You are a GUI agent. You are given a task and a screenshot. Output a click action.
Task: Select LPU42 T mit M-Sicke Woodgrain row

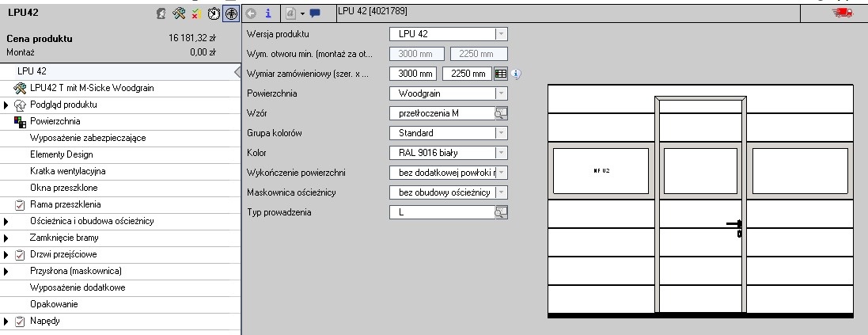[x=120, y=88]
